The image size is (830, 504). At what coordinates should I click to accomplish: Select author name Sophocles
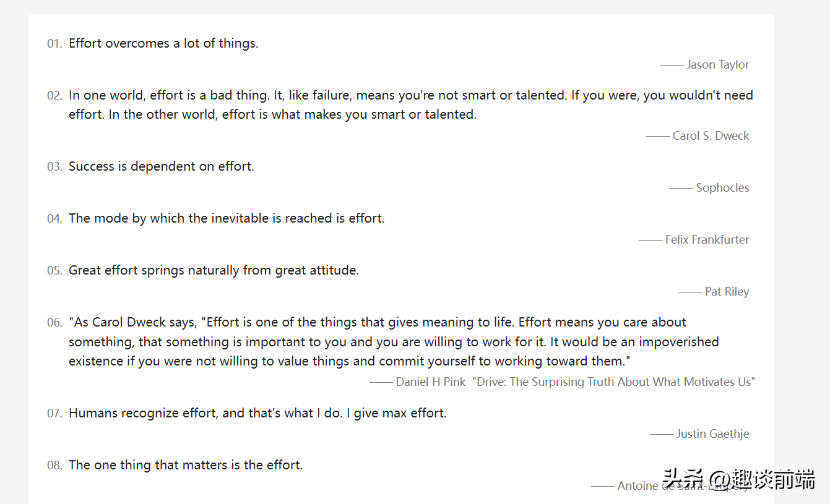click(x=722, y=187)
